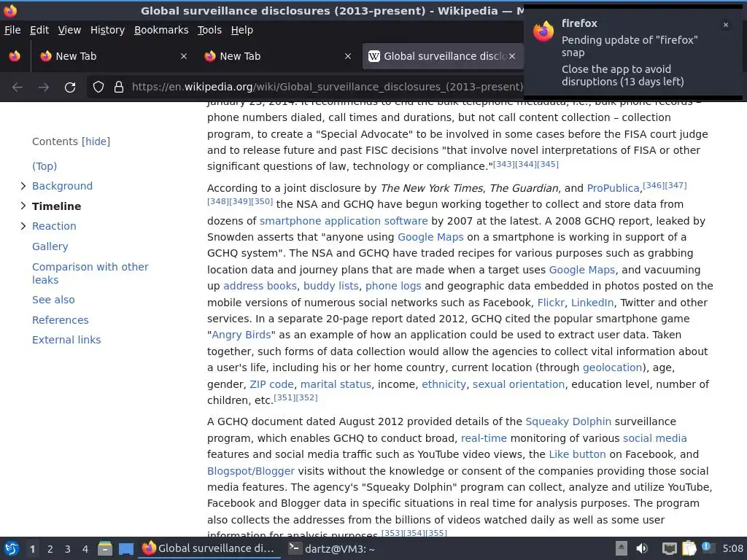Switch to workspace 3

[68, 549]
